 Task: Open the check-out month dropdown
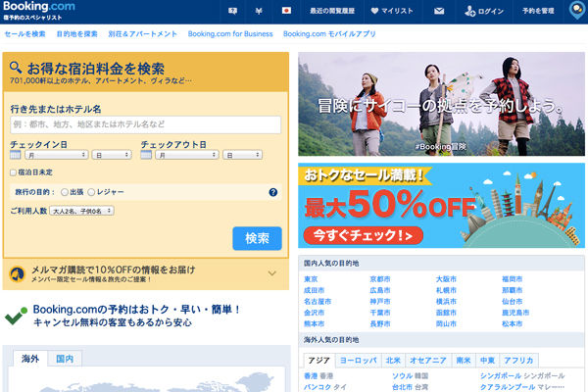tap(187, 155)
